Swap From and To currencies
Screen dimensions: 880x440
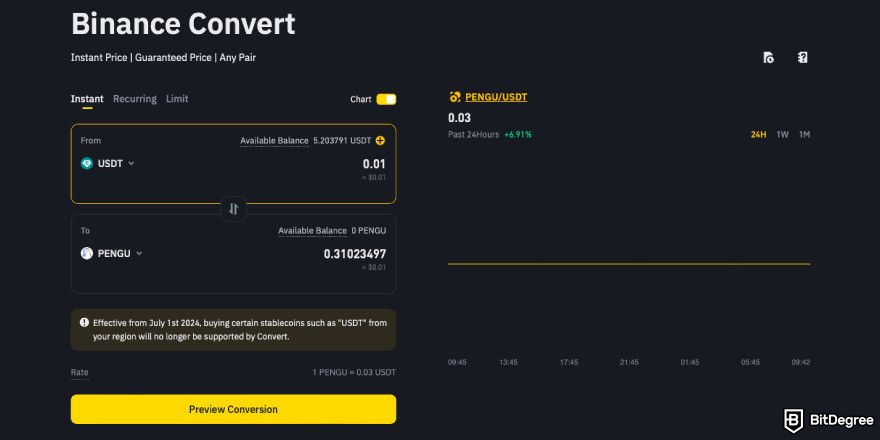pos(233,209)
